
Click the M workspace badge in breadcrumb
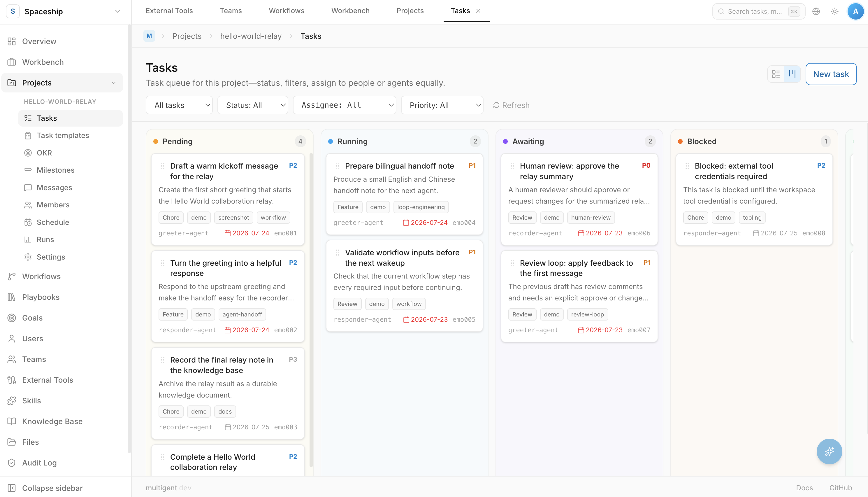[x=149, y=36]
